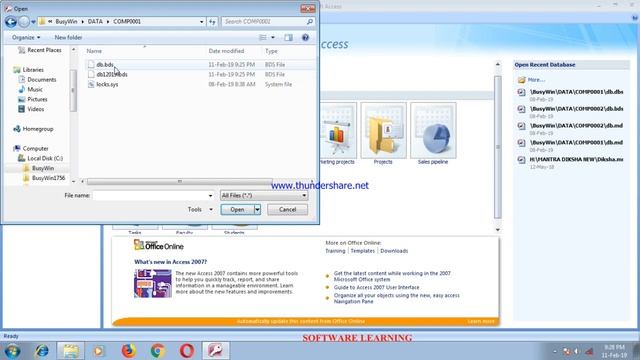Click the help question mark icon
Image resolution: width=640 pixels, height=360 pixels.
coord(305,38)
